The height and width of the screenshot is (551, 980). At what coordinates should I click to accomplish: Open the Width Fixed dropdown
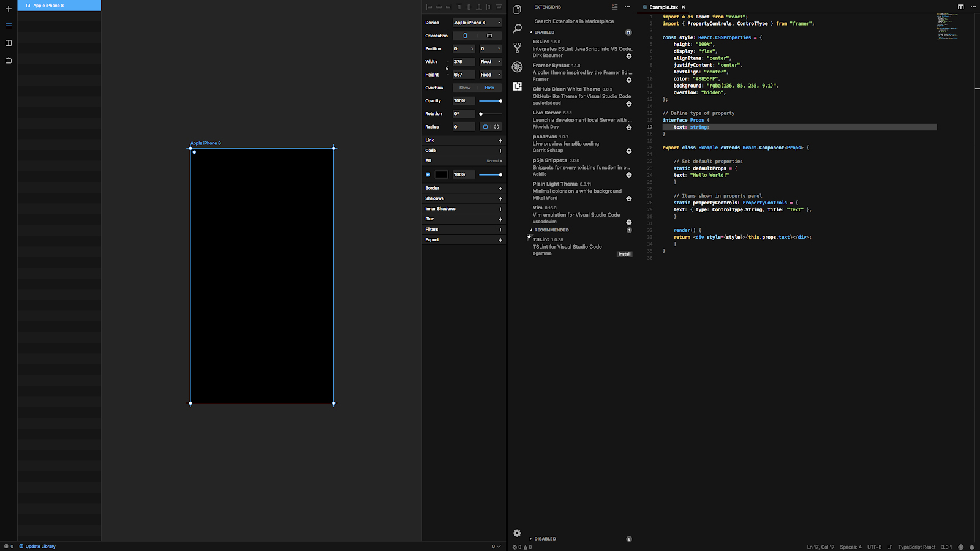coord(491,62)
